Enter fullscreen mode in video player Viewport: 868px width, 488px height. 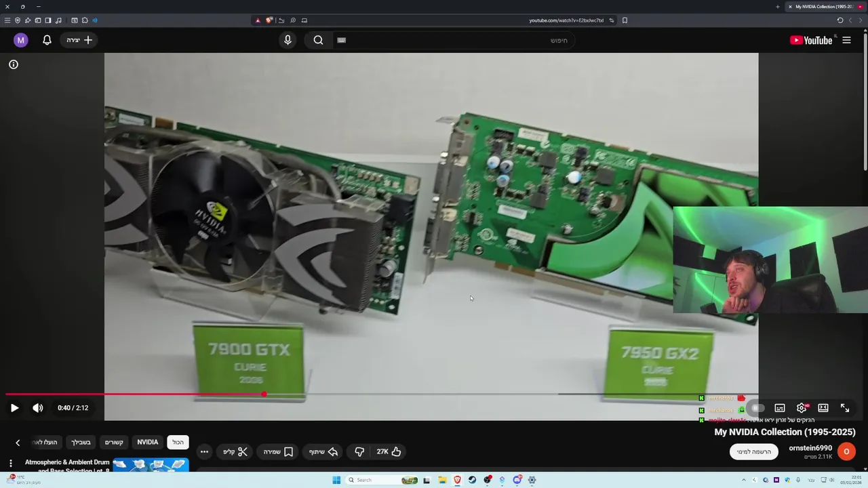[x=845, y=408]
